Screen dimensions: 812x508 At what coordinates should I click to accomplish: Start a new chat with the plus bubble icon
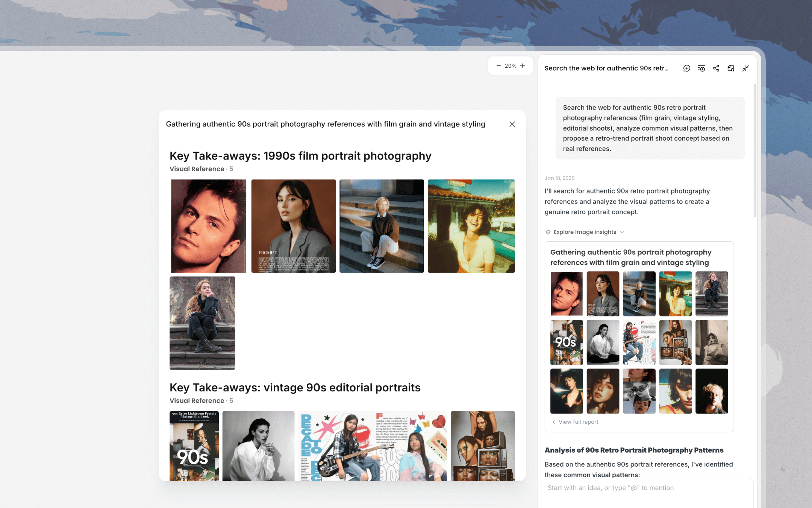tap(686, 68)
